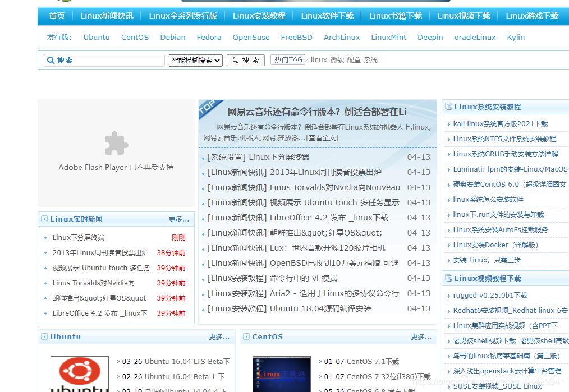Open 更多 in the CentOS section
This screenshot has height=392, width=569.
pos(421,337)
